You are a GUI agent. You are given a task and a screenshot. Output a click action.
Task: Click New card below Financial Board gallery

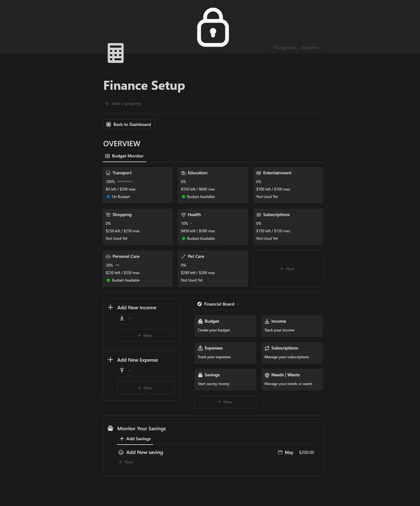(x=225, y=402)
